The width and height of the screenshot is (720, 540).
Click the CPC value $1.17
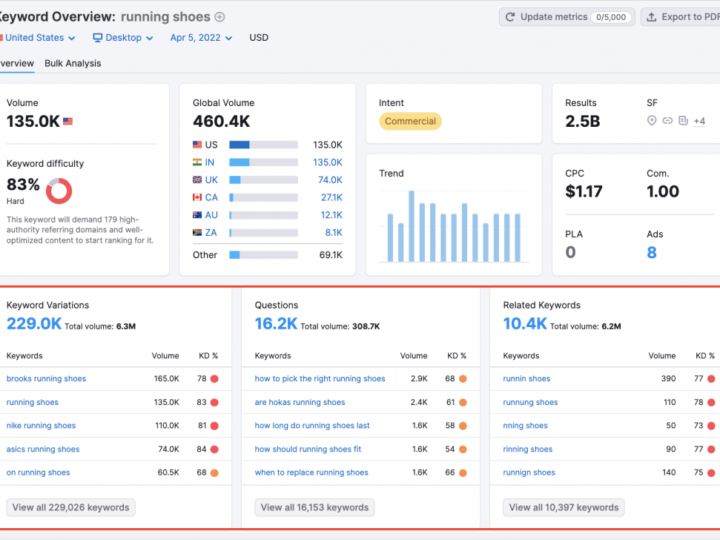[x=584, y=191]
